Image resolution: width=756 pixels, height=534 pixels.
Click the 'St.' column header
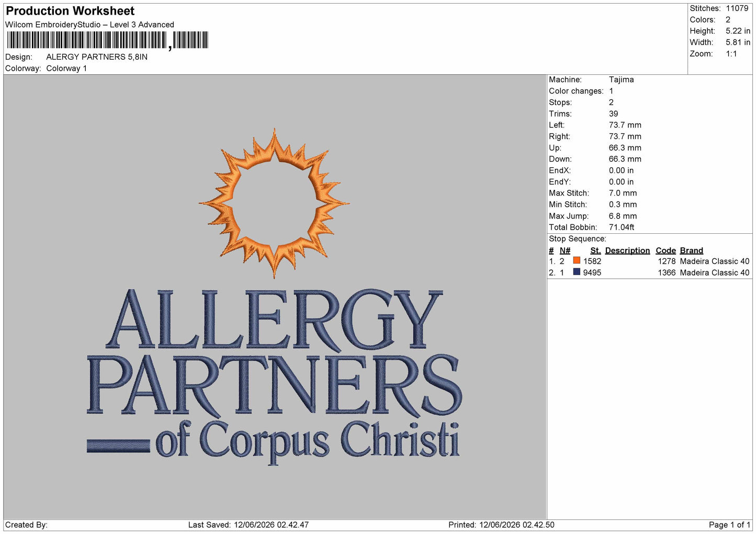(595, 251)
